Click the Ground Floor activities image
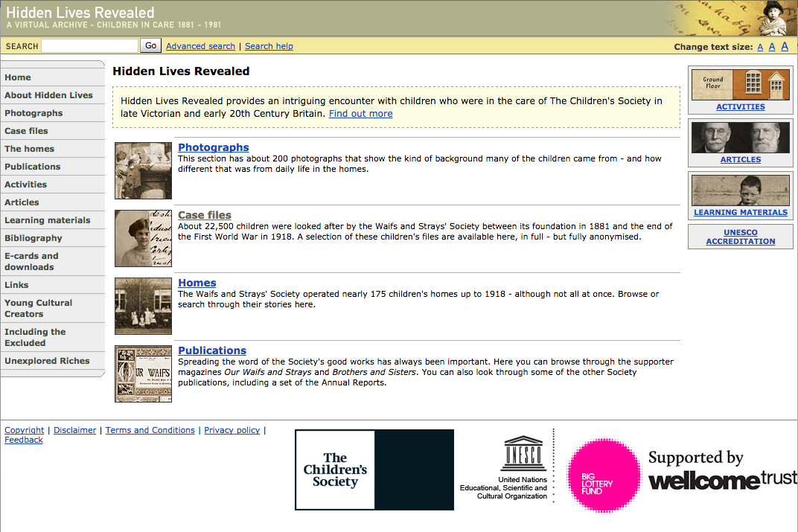 coord(740,84)
